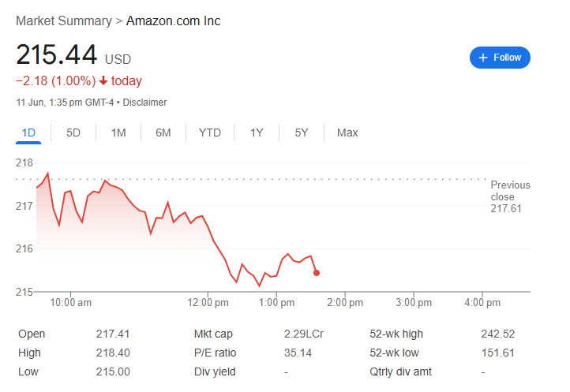The height and width of the screenshot is (392, 570).
Task: Click the plus Follow button
Action: point(500,58)
